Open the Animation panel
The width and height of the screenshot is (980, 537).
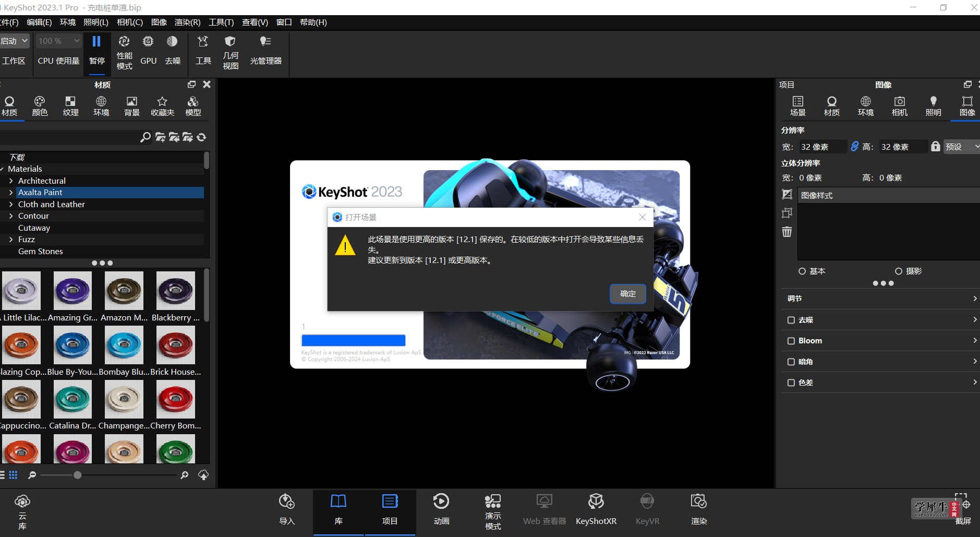click(441, 509)
